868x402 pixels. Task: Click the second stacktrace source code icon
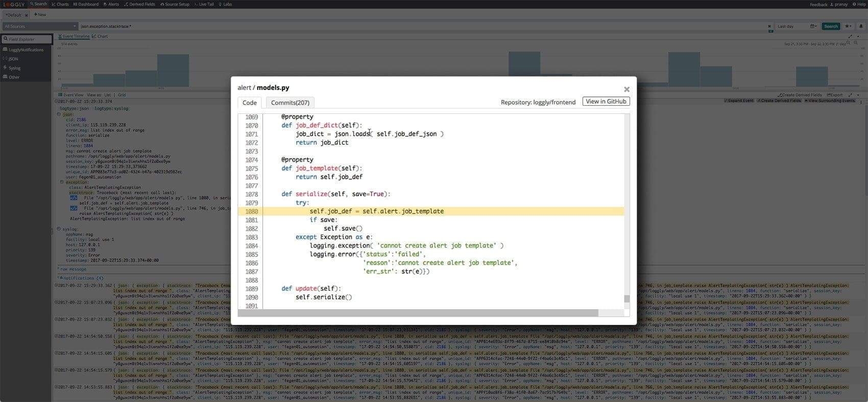74,208
